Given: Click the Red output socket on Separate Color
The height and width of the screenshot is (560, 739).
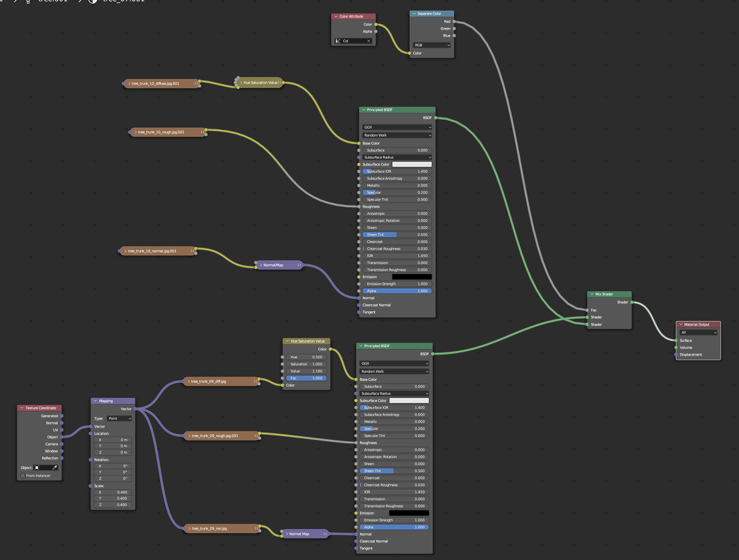Looking at the screenshot, I should coord(454,22).
